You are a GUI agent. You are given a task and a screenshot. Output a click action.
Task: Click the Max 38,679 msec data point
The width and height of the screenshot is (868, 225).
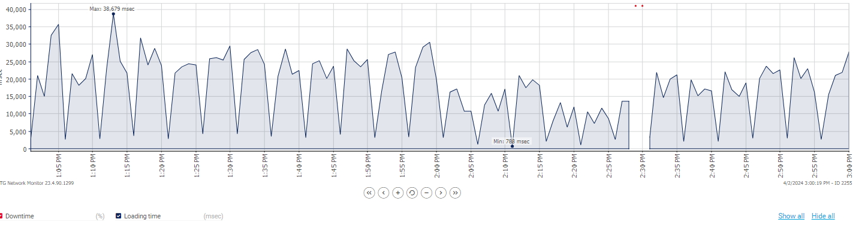coord(113,14)
